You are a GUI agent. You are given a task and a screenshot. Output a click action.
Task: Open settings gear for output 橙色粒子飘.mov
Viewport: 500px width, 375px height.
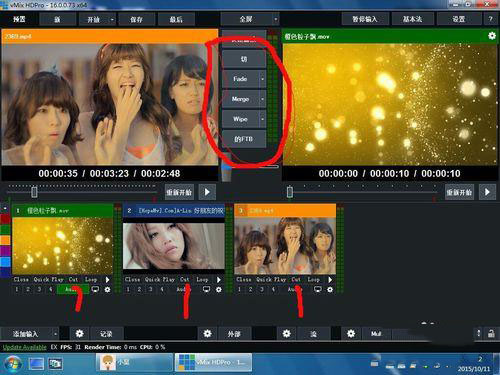pyautogui.click(x=492, y=36)
